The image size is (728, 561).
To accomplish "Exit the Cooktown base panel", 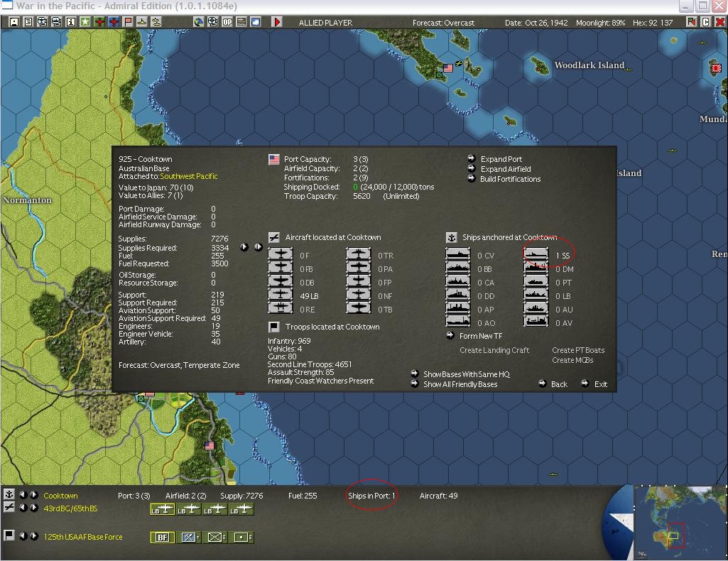I will (x=600, y=384).
